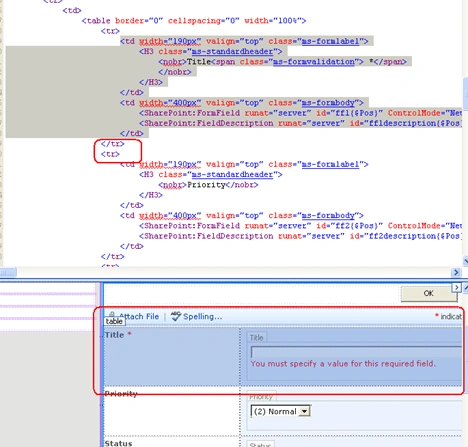
Task: Click the horizontal scrollbar right arrow of code pane
Action: pos(456,272)
